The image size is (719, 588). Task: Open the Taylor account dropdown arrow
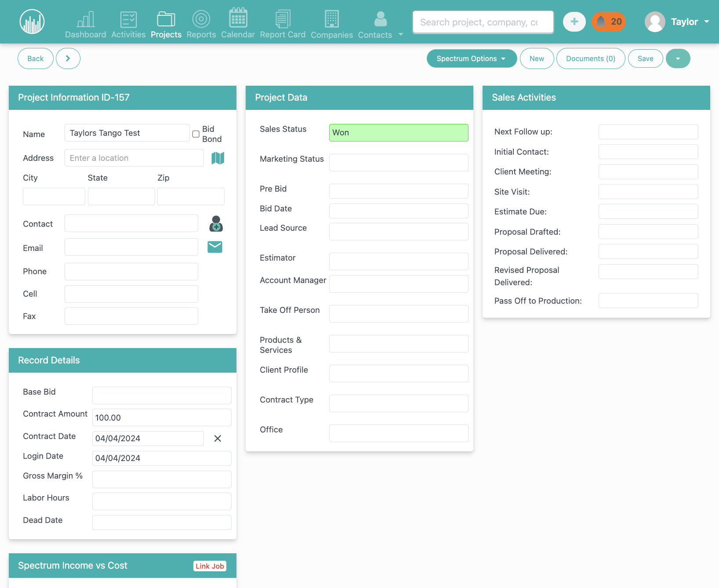pos(707,22)
